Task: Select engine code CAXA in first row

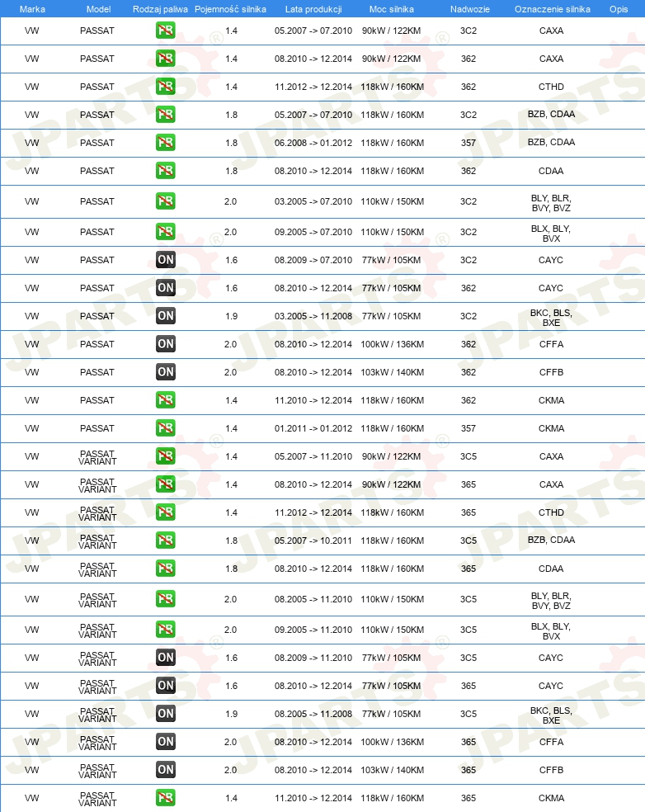Action: (551, 31)
